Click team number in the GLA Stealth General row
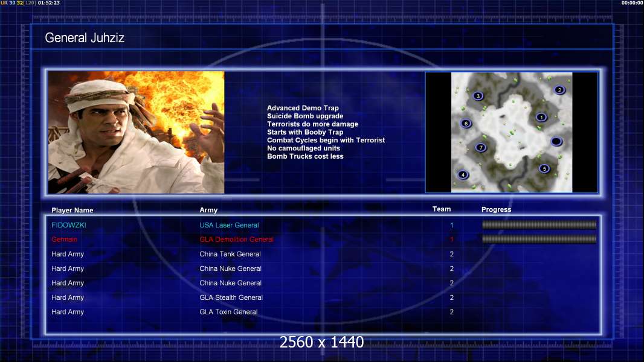 (452, 297)
